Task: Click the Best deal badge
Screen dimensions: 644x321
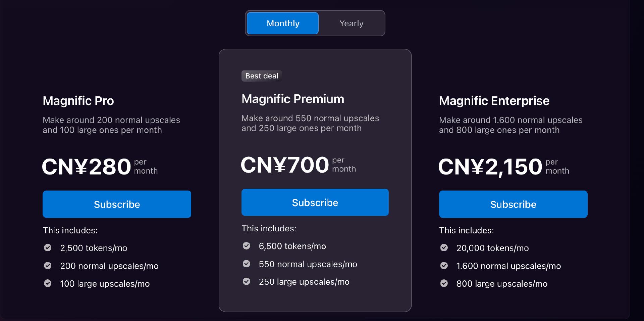Action: click(262, 76)
